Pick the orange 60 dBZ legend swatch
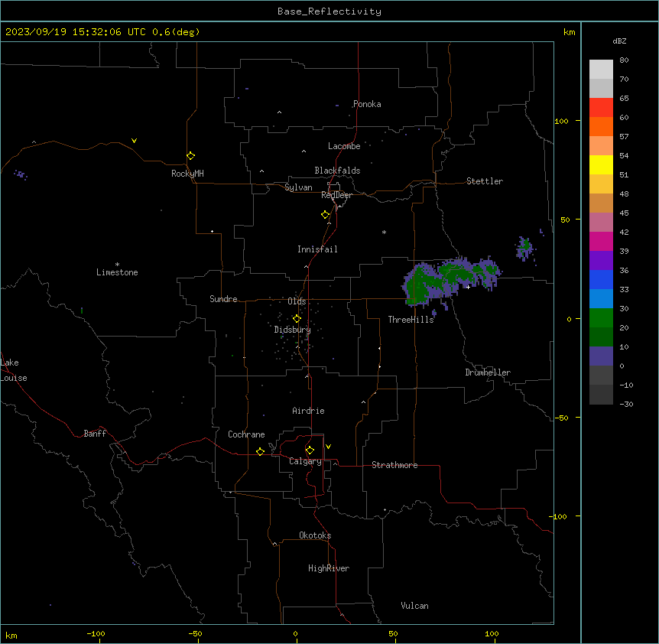The height and width of the screenshot is (644, 659). point(601,126)
